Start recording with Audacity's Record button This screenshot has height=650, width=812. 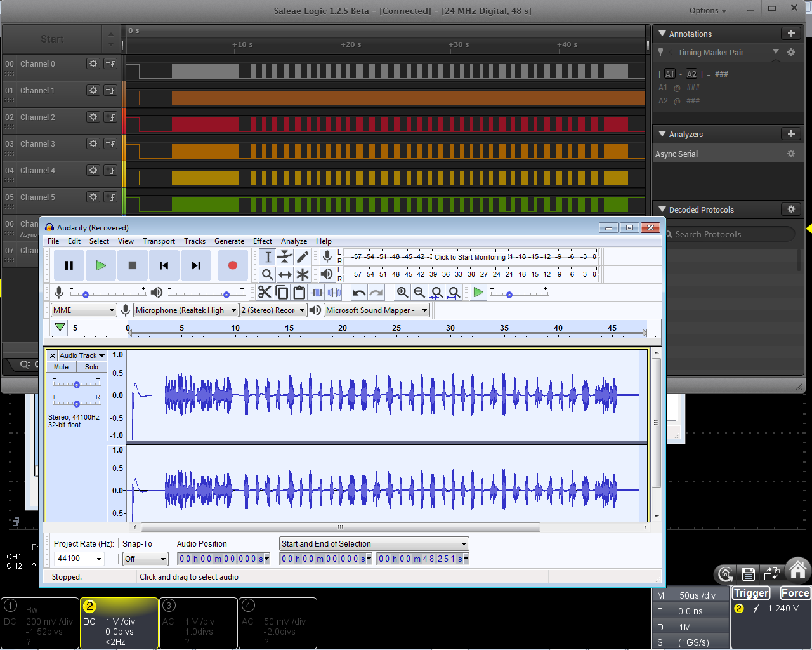(x=233, y=265)
